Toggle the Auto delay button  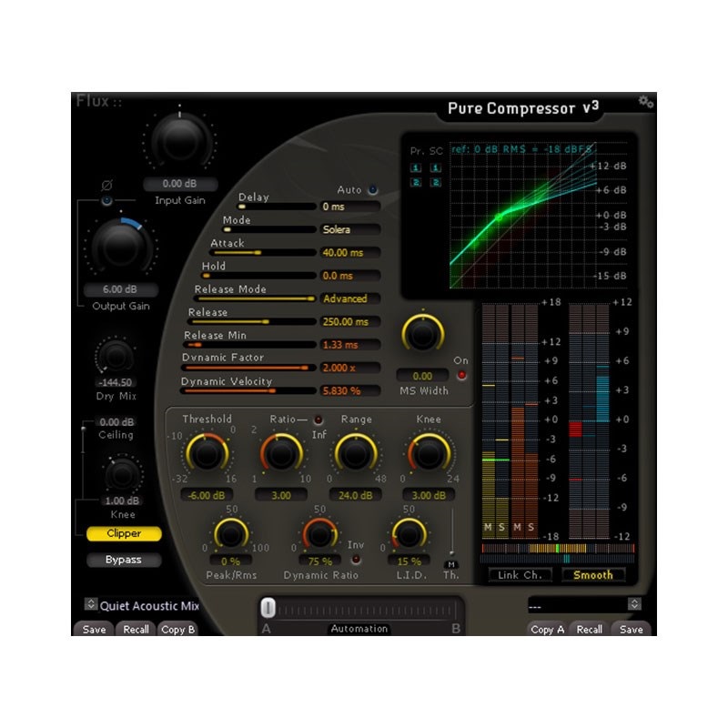[372, 190]
